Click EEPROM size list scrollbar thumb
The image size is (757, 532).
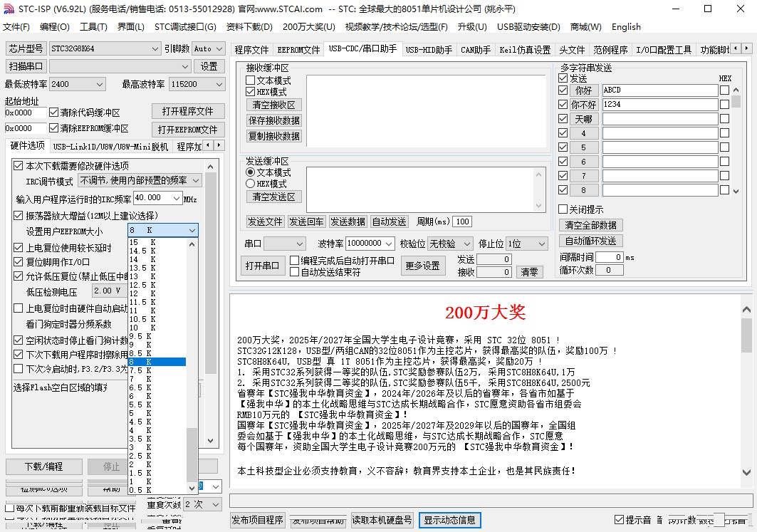pyautogui.click(x=192, y=454)
